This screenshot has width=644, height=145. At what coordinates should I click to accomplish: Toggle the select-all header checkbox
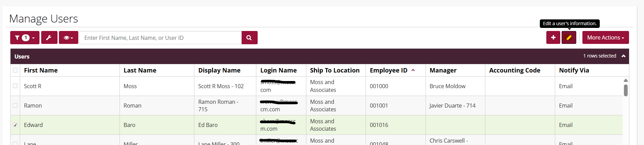[15, 70]
